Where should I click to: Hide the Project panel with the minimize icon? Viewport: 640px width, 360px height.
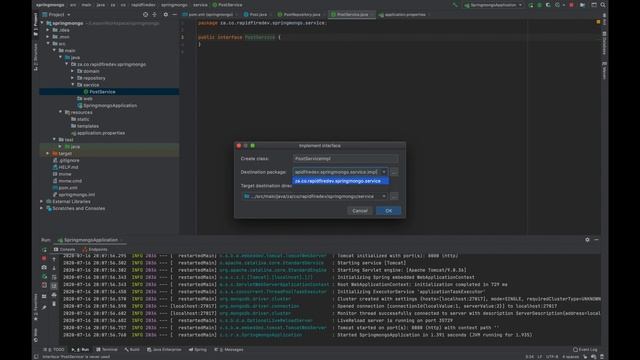174,14
